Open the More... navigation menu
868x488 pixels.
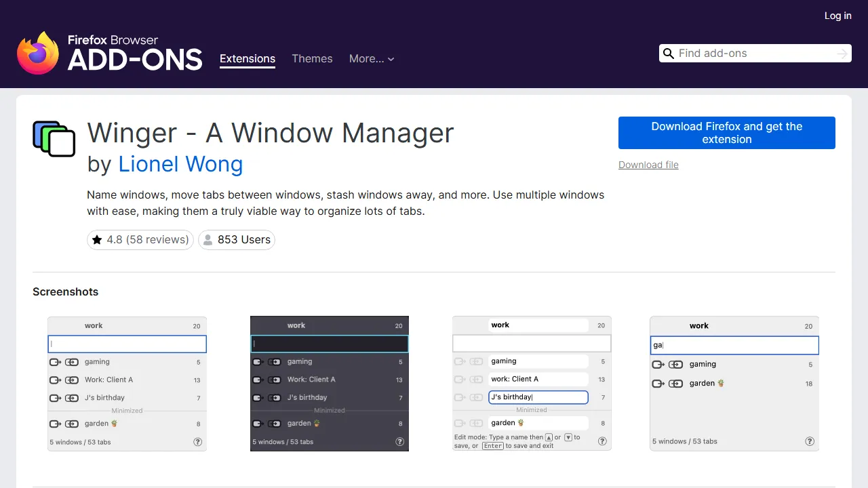pyautogui.click(x=372, y=59)
